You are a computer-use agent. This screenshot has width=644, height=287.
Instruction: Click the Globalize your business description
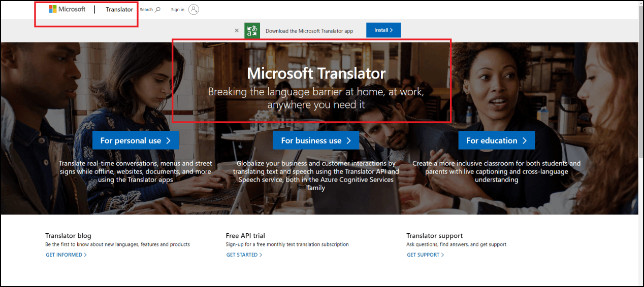[x=316, y=175]
